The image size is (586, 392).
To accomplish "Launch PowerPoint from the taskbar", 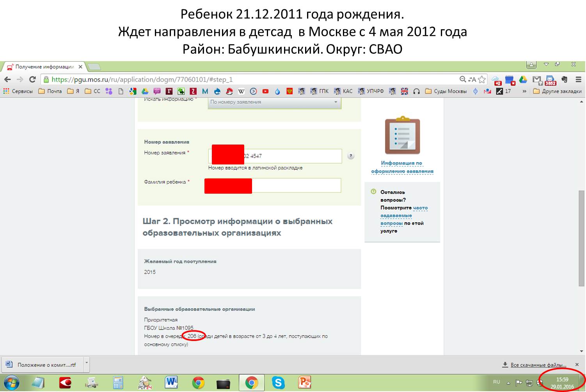I will point(304,383).
